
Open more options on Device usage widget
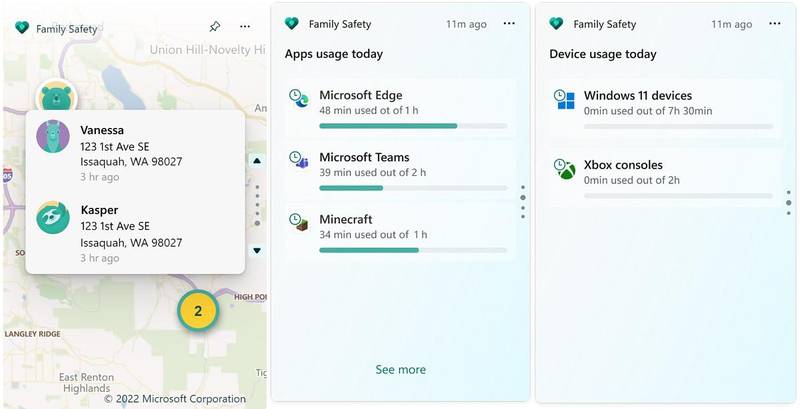(x=774, y=23)
